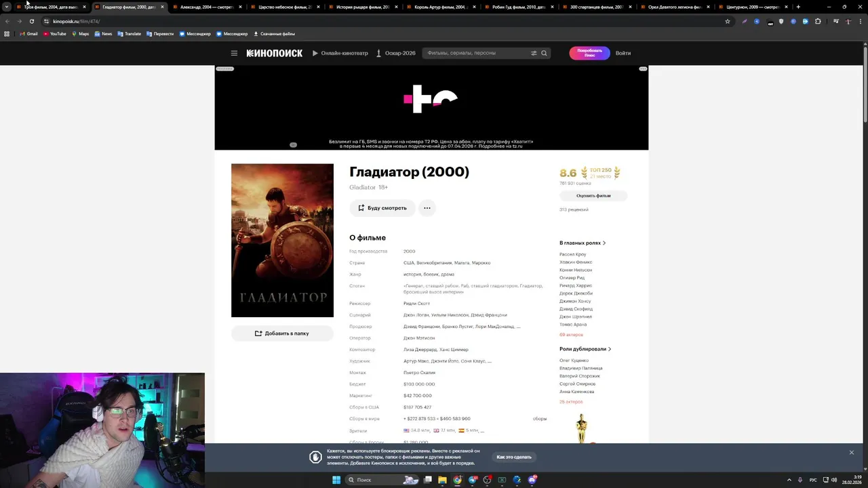Close the ad blocker notification bar
868x488 pixels.
point(852,453)
